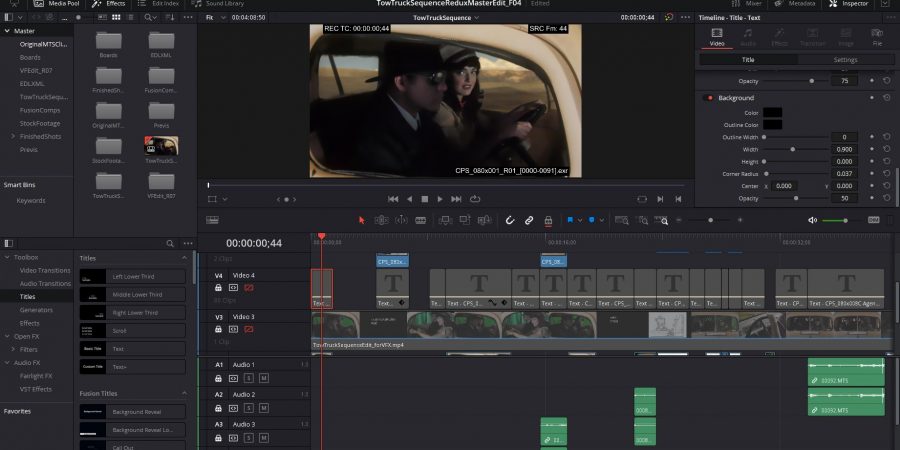Image resolution: width=900 pixels, height=450 pixels.
Task: Disable the Video 3 track
Action: [x=248, y=329]
